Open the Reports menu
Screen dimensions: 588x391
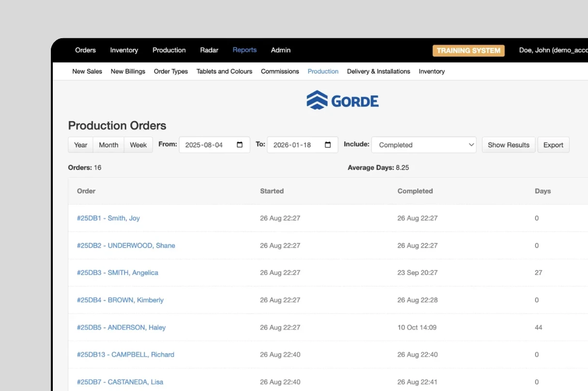click(245, 50)
